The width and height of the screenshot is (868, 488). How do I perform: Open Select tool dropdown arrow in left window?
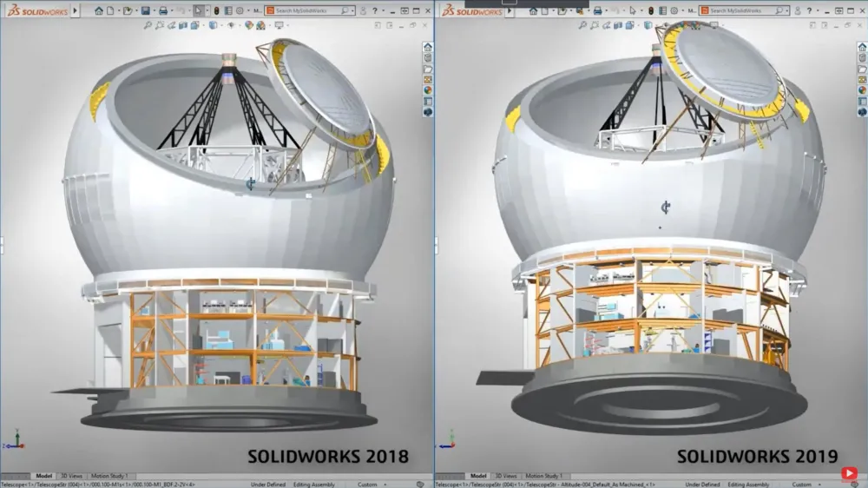207,10
